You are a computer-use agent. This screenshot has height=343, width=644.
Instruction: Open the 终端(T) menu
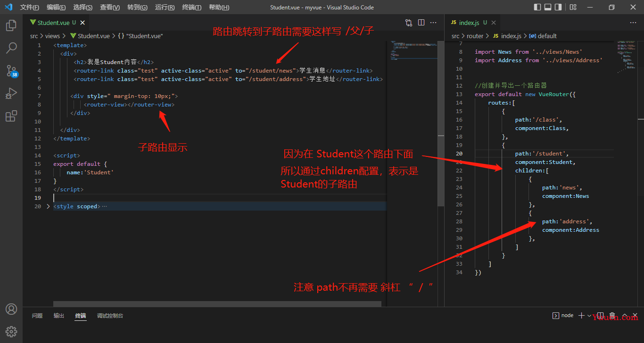(x=191, y=7)
